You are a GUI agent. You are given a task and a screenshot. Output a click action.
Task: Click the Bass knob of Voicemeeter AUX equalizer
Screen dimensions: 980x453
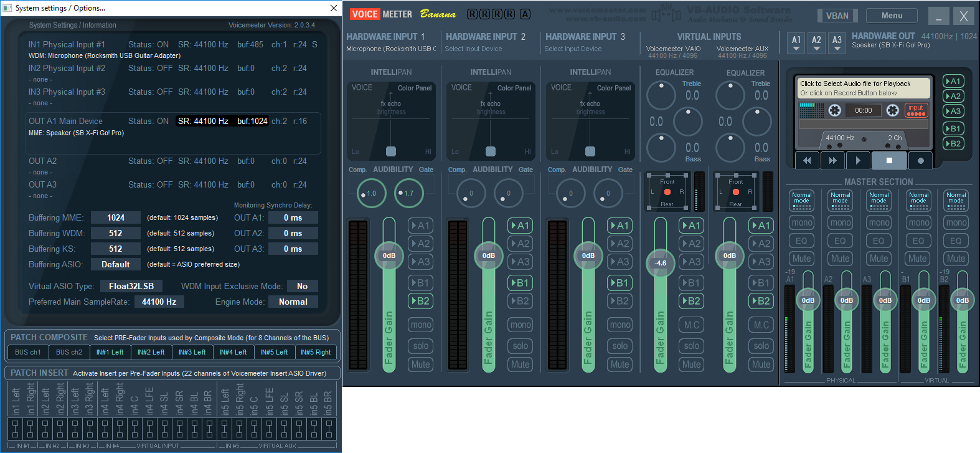tap(730, 148)
